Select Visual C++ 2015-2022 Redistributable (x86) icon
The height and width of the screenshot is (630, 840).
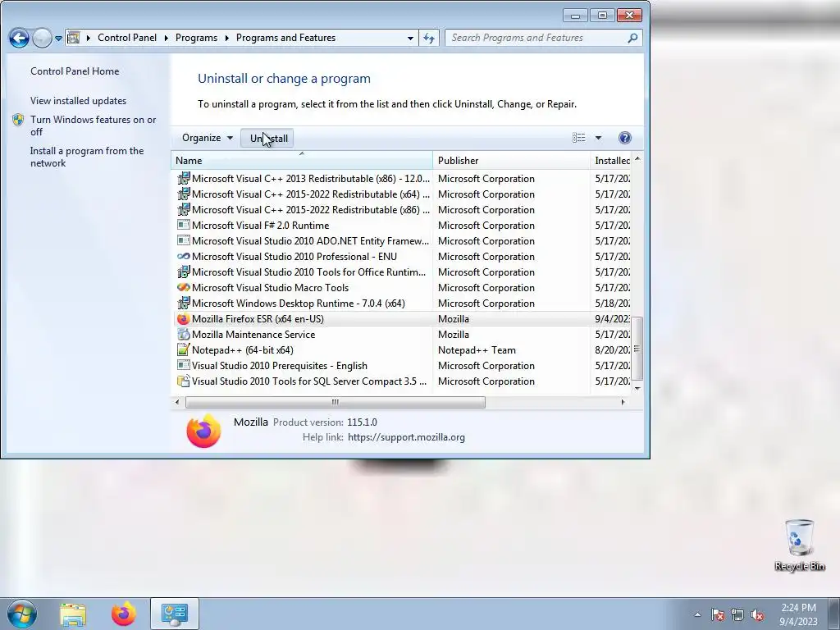coord(183,209)
